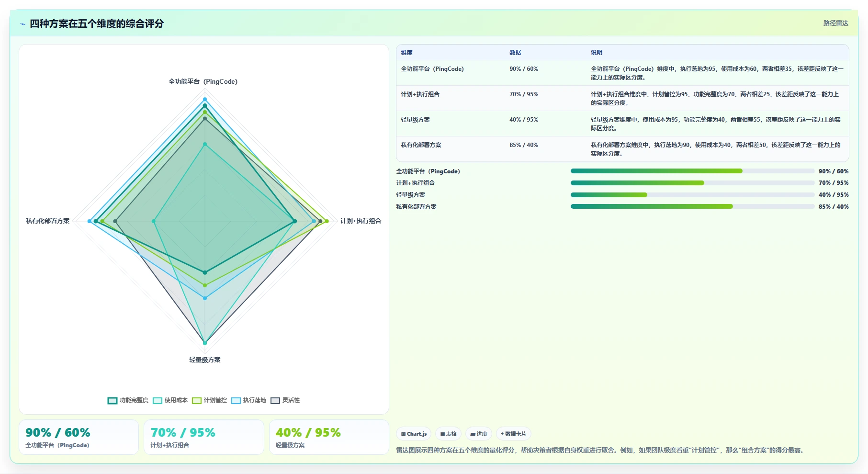
Task: Click radar axis label 全功能平台（PingCode）
Action: coord(203,82)
